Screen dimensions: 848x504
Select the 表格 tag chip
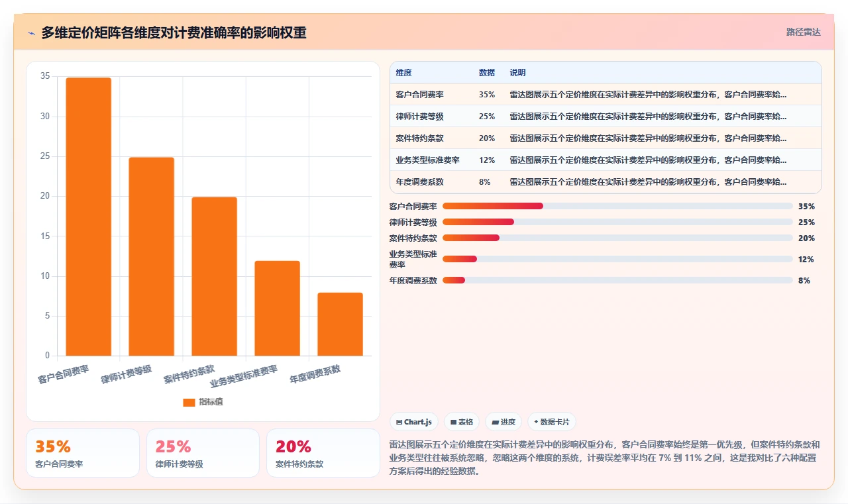(x=462, y=422)
